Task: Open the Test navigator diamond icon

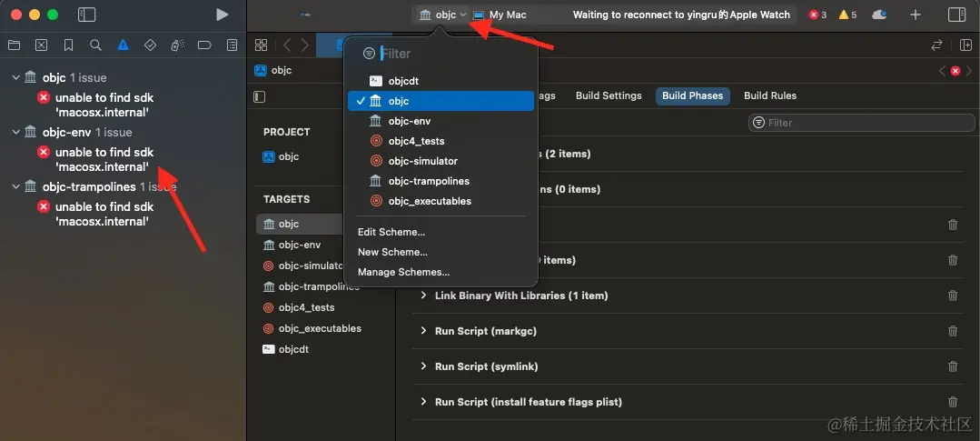Action: point(150,45)
